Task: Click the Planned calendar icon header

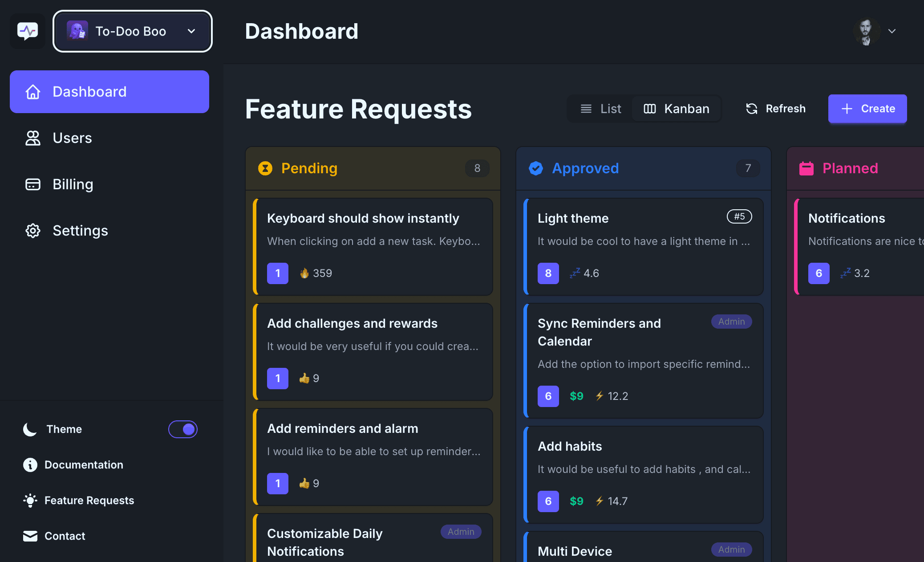Action: pos(806,168)
